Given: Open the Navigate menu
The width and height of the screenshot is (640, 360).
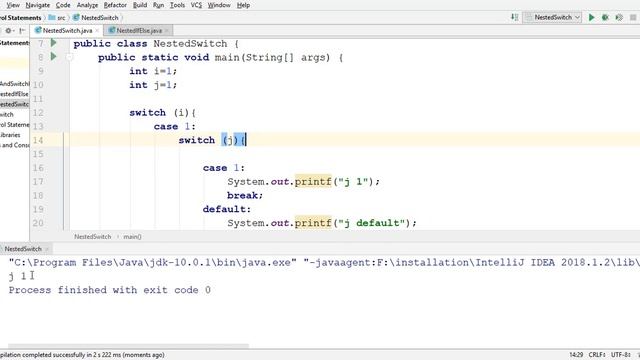Looking at the screenshot, I should click(38, 5).
